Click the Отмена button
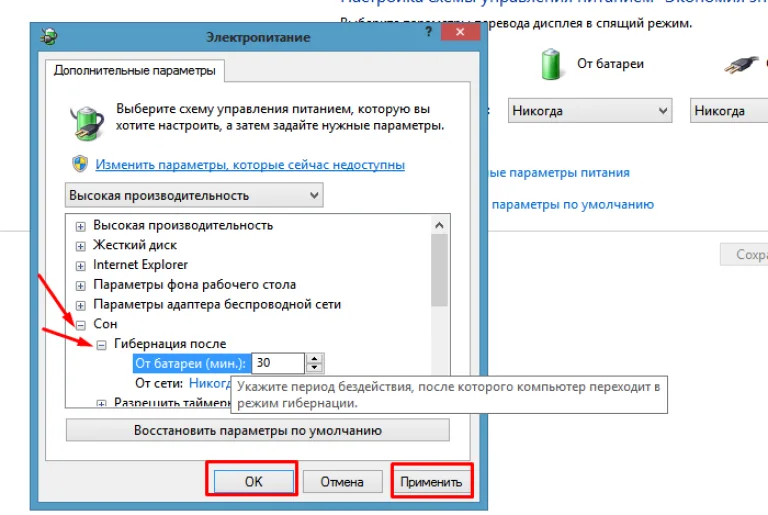This screenshot has width=768, height=515. [342, 482]
